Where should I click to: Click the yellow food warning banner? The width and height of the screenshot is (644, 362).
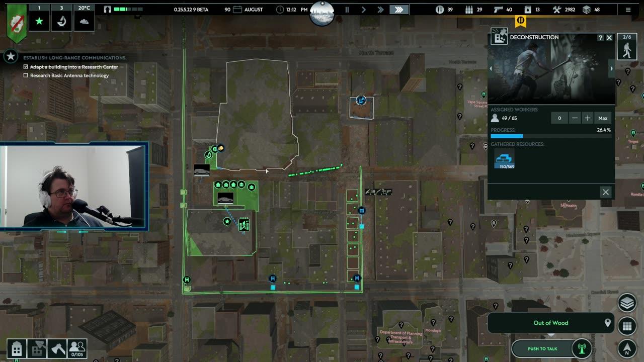[x=520, y=21]
